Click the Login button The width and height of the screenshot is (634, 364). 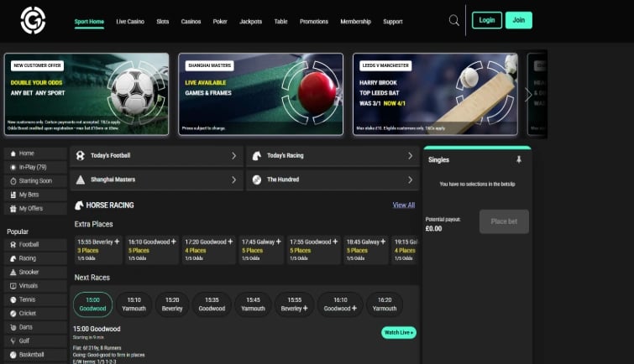487,20
